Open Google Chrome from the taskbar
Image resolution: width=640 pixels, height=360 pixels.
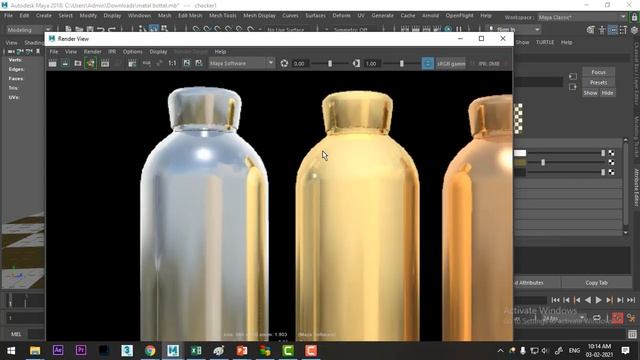pyautogui.click(x=150, y=350)
